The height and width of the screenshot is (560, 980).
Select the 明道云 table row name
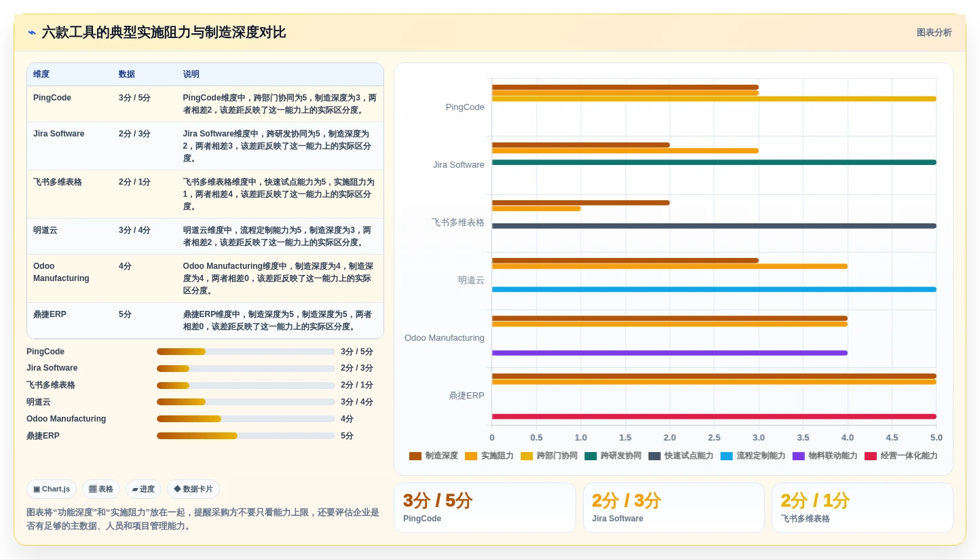point(45,230)
